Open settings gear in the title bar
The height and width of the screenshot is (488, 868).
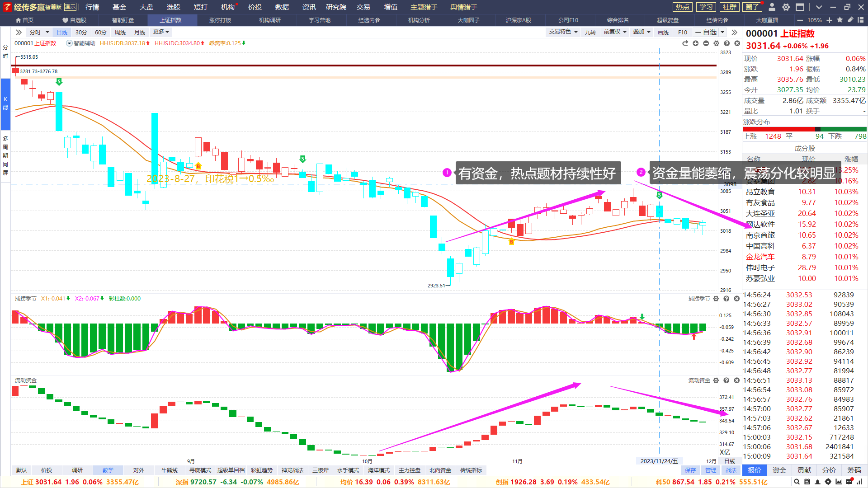(786, 7)
